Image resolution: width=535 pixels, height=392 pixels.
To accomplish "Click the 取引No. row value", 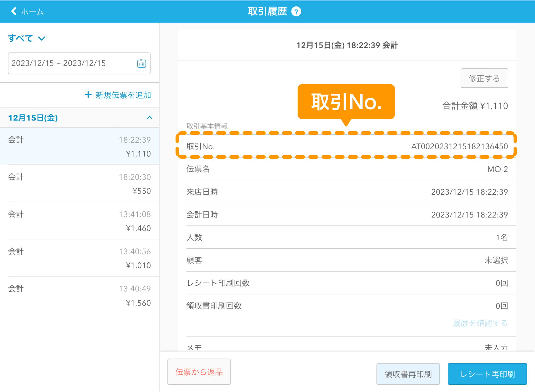I will 459,146.
